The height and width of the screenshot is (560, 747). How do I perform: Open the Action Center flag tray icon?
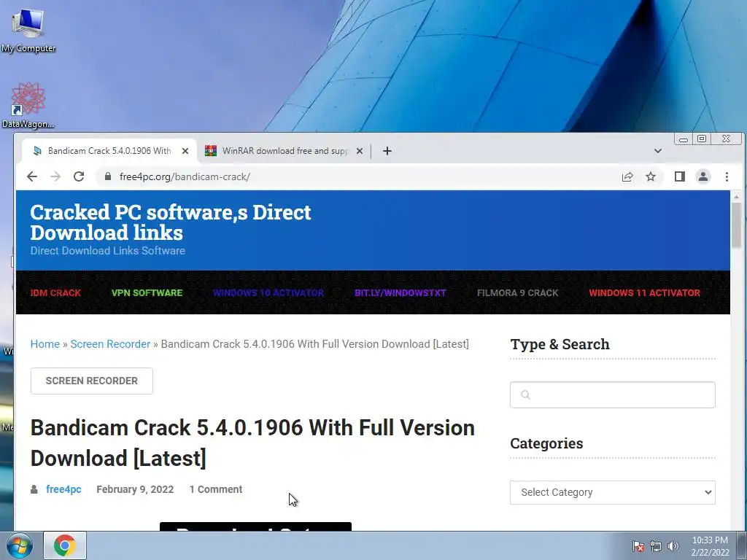(x=638, y=546)
